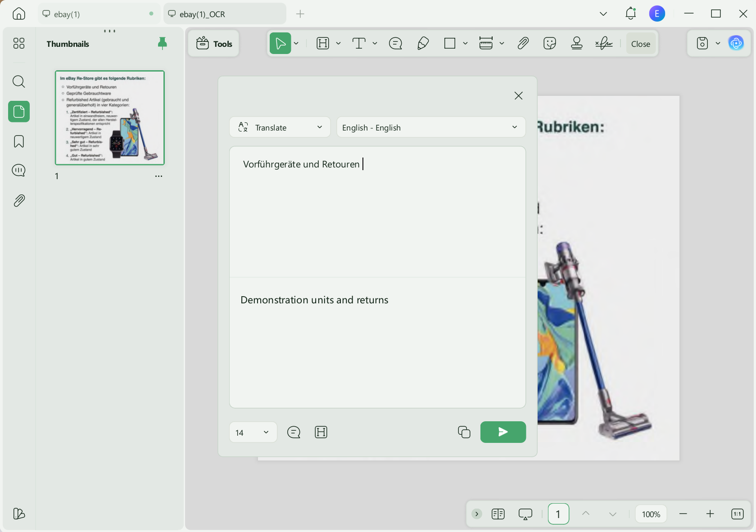This screenshot has height=532, width=756.
Task: Open the English - English language dropdown
Action: 431,127
